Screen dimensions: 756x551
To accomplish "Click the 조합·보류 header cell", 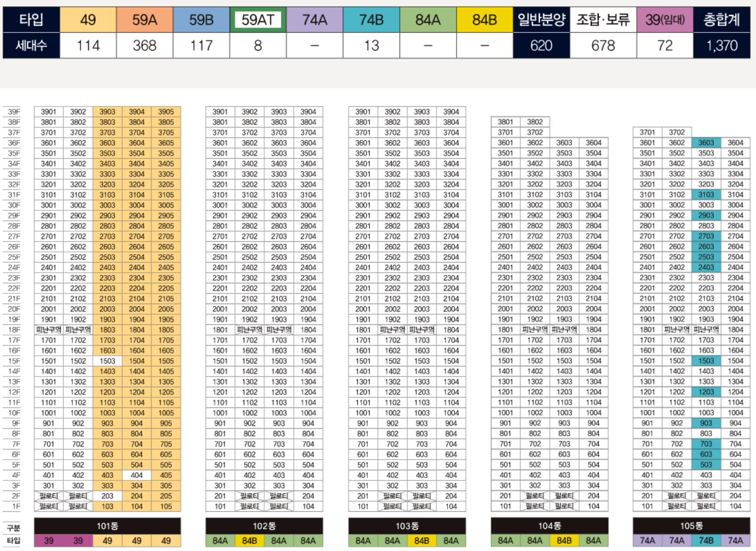I will click(x=603, y=20).
